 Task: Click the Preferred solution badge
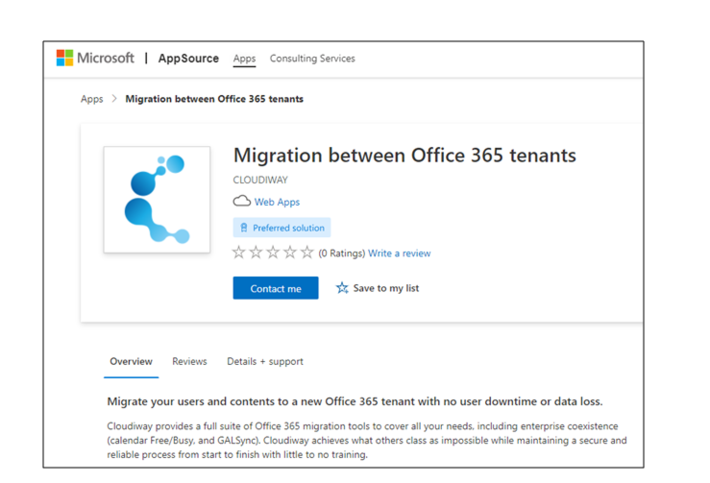click(282, 228)
